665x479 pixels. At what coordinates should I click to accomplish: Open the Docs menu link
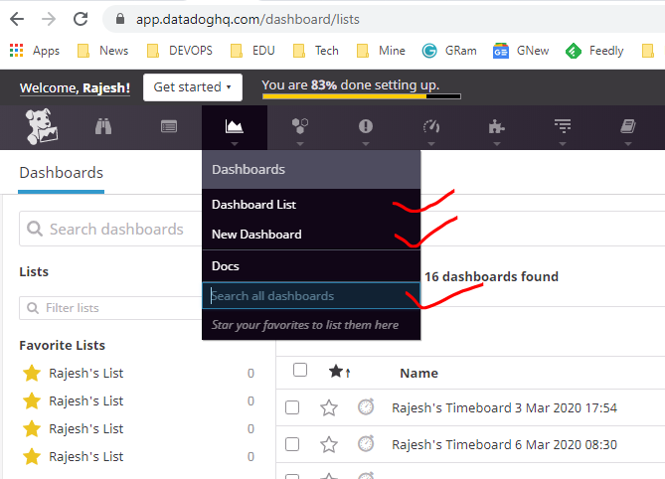click(x=225, y=266)
